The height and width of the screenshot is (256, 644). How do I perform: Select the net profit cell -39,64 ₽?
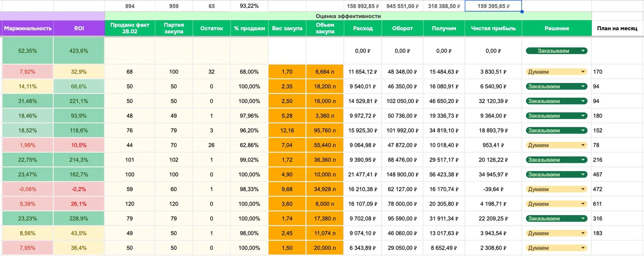click(493, 189)
